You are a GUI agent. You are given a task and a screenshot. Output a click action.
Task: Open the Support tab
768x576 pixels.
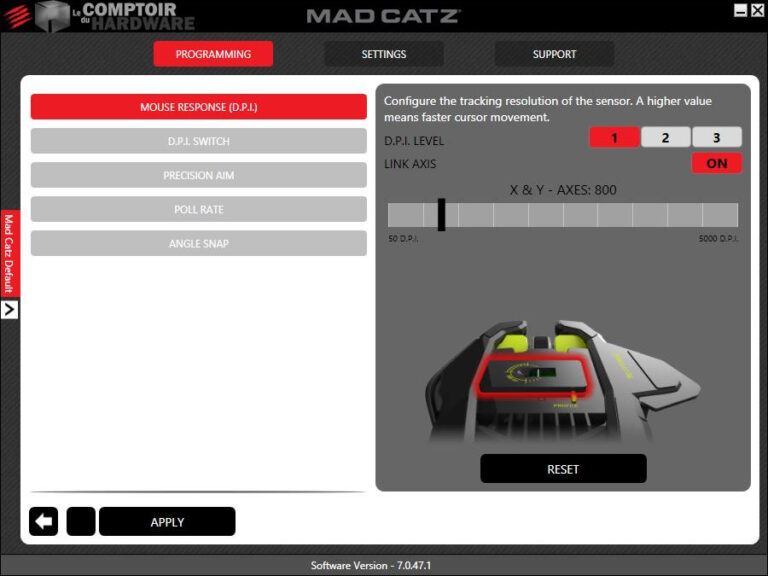click(554, 54)
